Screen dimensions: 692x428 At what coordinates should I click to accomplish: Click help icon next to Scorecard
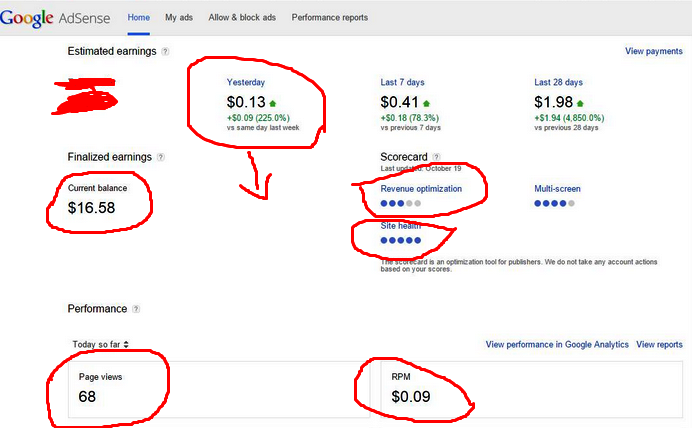[x=436, y=157]
